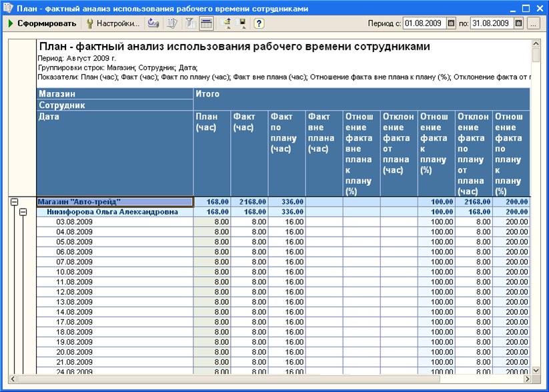The width and height of the screenshot is (549, 392).
Task: Click the period end date field 31.08.2009
Action: [492, 23]
